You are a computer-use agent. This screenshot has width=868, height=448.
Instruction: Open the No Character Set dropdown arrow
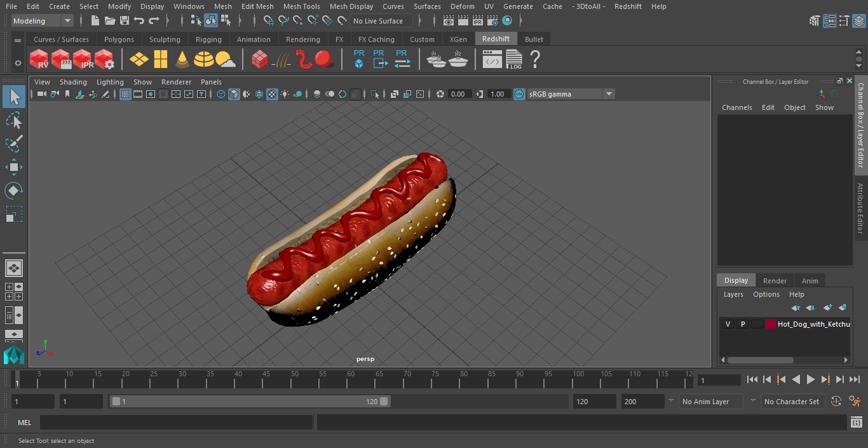click(753, 402)
